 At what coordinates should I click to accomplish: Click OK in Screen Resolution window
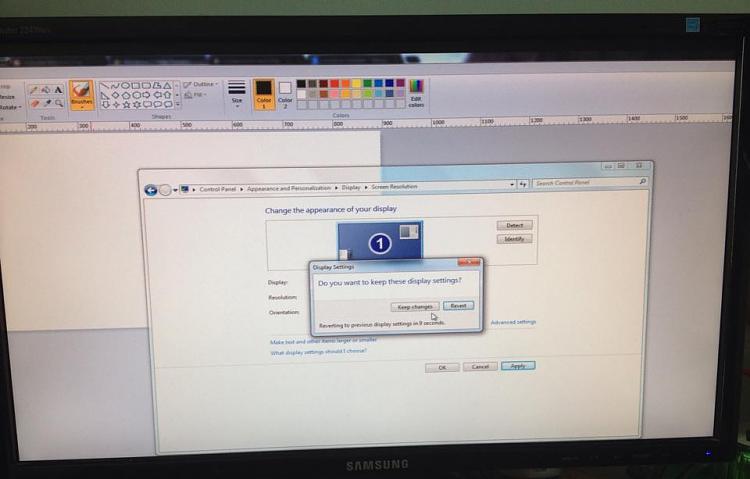pos(442,367)
